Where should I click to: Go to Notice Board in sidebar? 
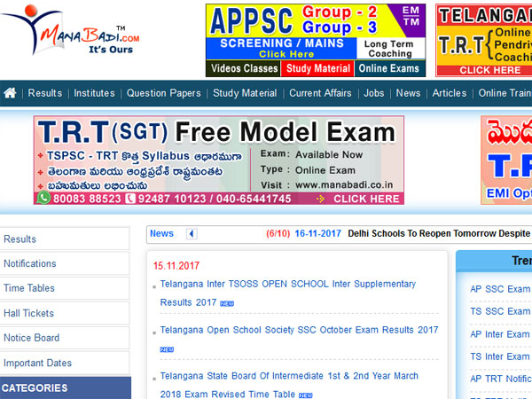point(32,338)
